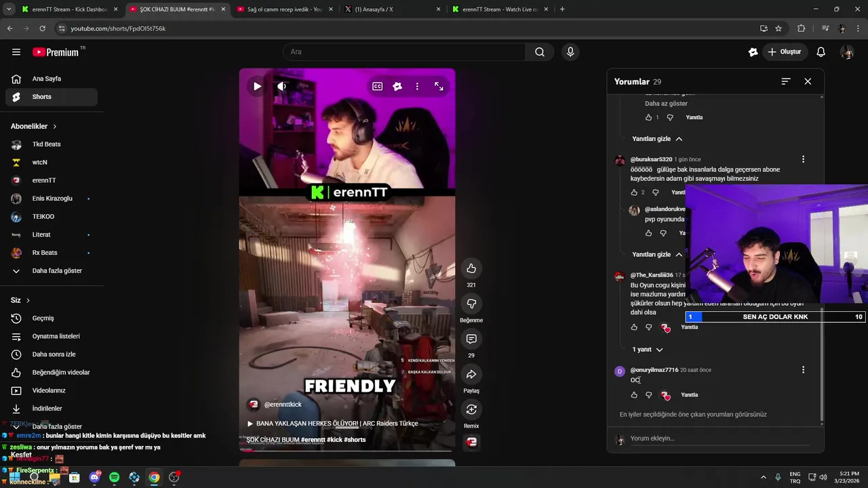Sort comments using the sort icon
Image resolution: width=868 pixels, height=488 pixels.
click(786, 81)
